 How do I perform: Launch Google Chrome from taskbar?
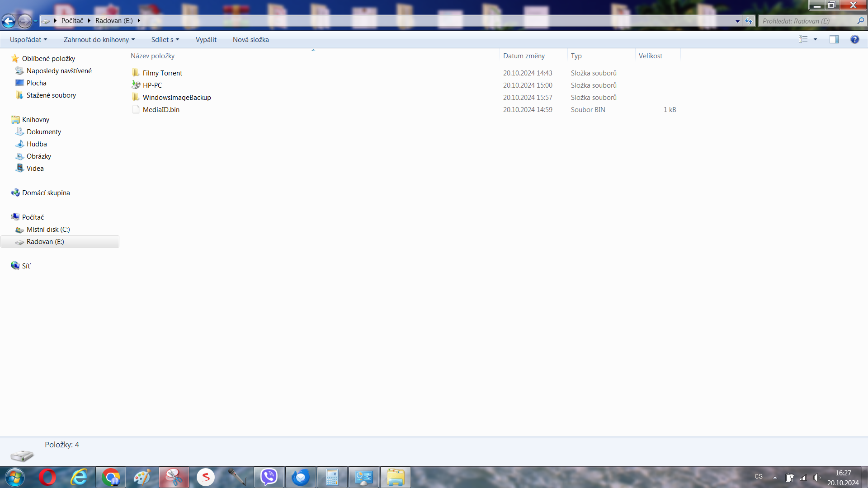pyautogui.click(x=111, y=477)
